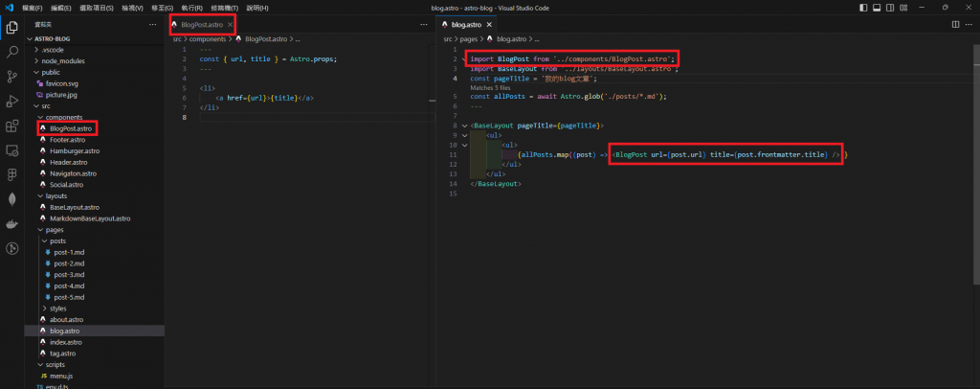
Task: Open the 檢視(V) menu
Action: (132, 8)
